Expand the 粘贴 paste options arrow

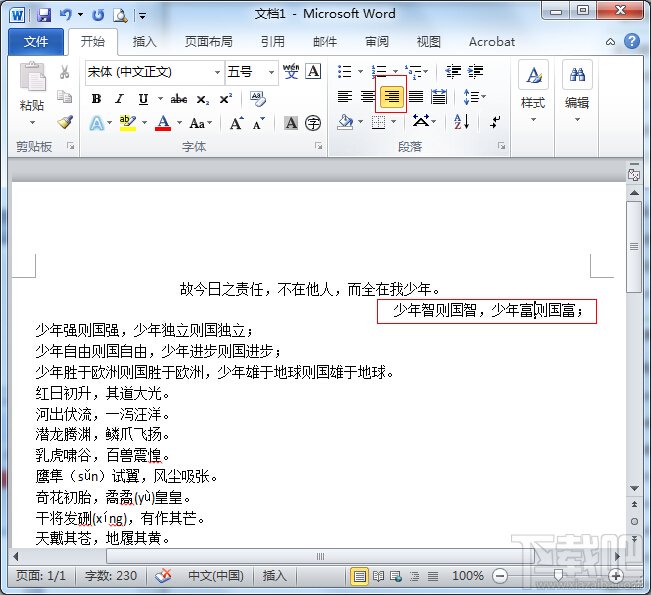[x=32, y=122]
